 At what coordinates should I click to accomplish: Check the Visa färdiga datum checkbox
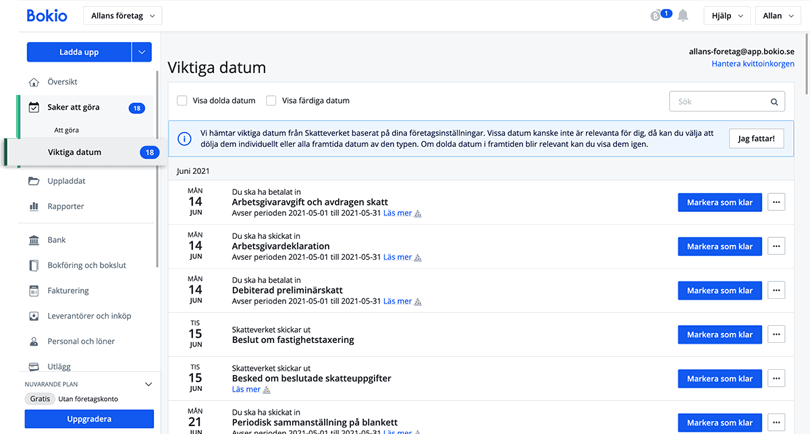point(271,101)
